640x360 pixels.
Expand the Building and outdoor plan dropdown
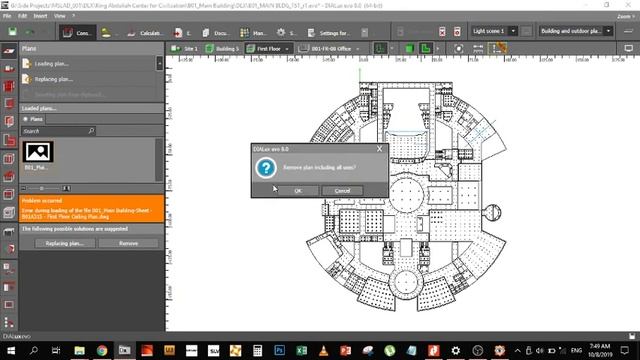pos(608,31)
